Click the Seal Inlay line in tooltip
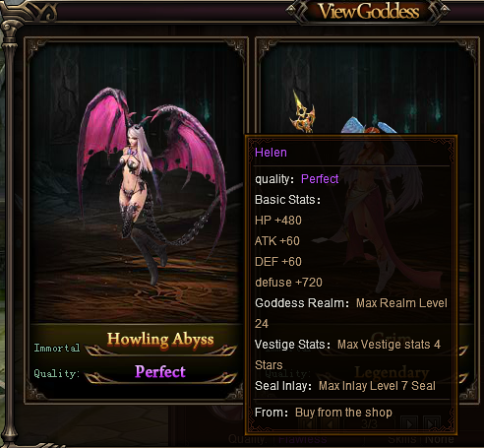Image resolution: width=484 pixels, height=448 pixels. [345, 386]
